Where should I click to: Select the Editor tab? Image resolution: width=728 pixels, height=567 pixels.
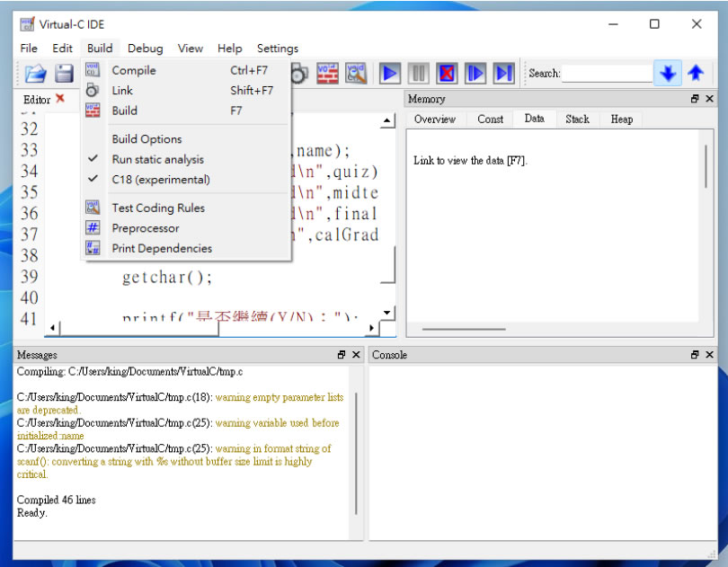[x=37, y=100]
